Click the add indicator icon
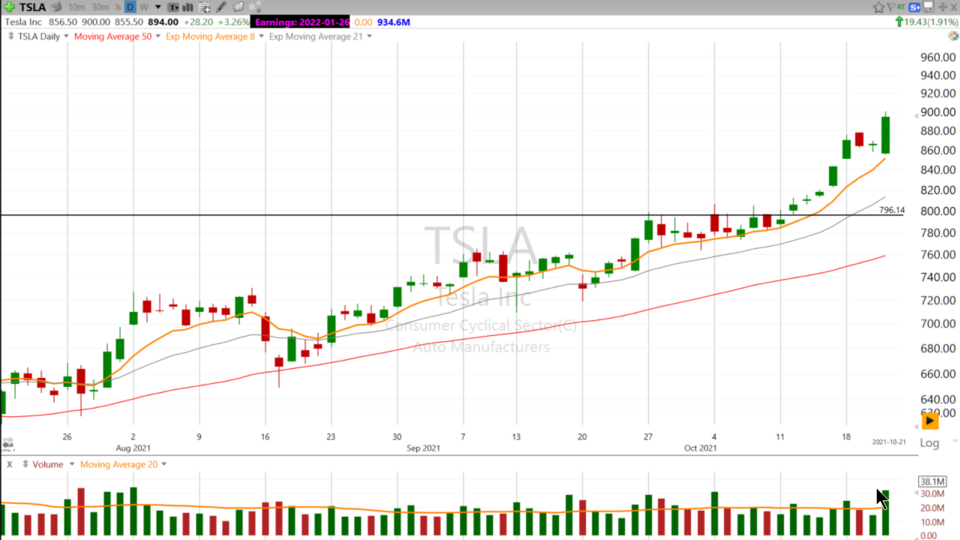The width and height of the screenshot is (960, 540). click(205, 7)
